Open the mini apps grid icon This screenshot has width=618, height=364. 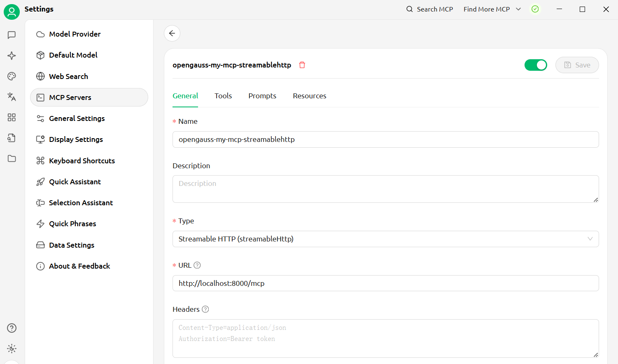click(12, 118)
